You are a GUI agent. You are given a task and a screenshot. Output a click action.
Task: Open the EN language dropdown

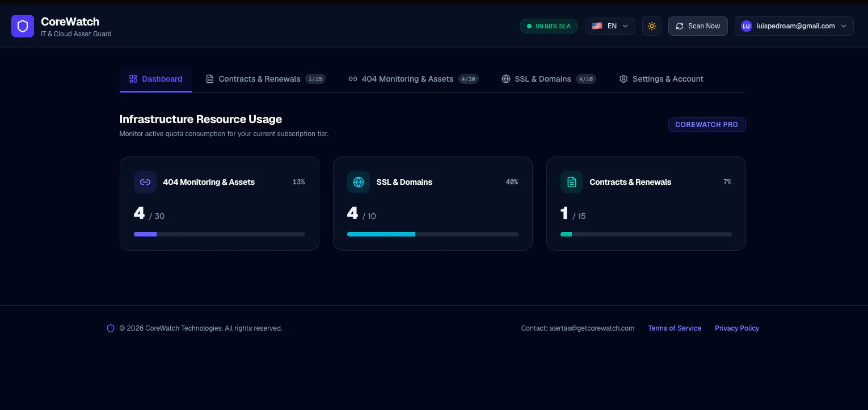610,26
